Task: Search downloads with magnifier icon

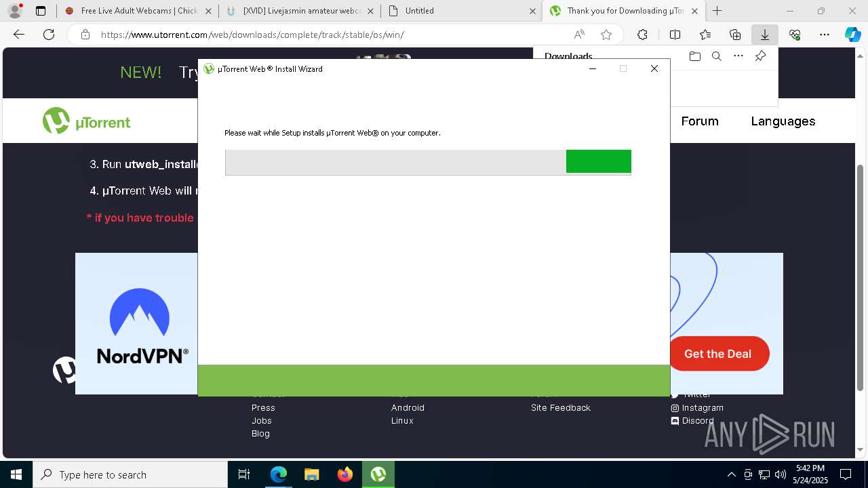Action: click(716, 56)
